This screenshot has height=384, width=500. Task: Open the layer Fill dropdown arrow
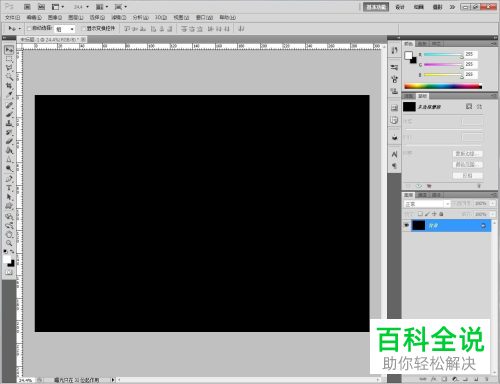[493, 214]
